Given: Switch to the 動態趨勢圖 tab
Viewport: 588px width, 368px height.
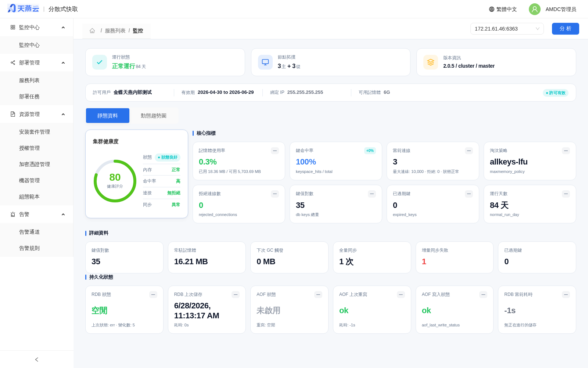Looking at the screenshot, I should [x=154, y=116].
